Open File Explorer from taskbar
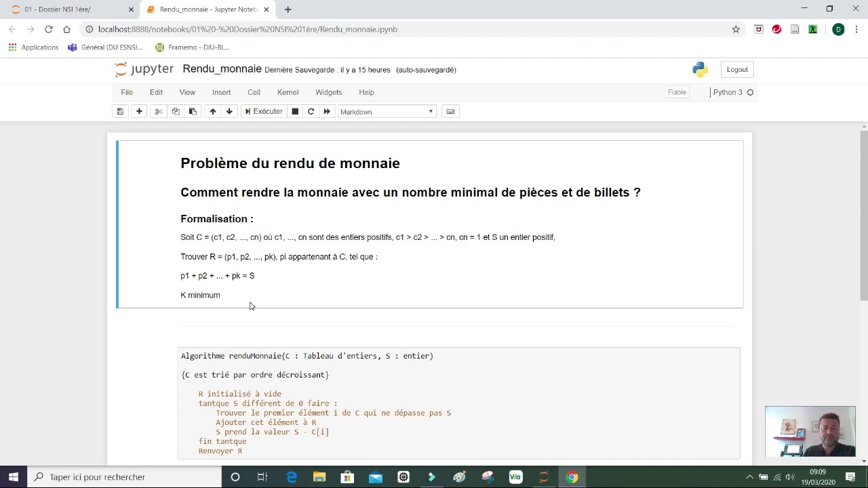Screen dimensions: 868x488 319,476
